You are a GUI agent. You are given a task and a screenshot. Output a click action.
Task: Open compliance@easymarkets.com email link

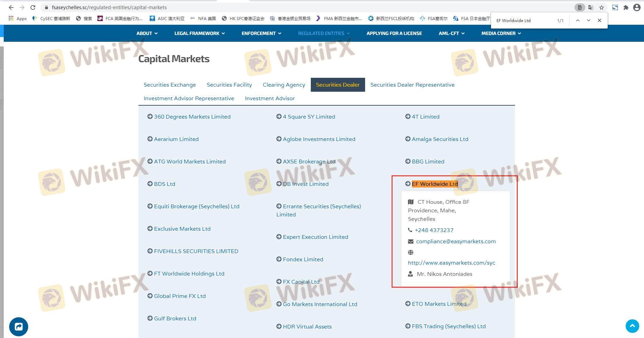[x=456, y=241]
